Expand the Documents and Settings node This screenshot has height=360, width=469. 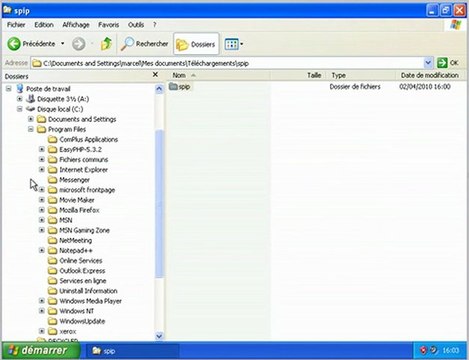pyautogui.click(x=31, y=119)
